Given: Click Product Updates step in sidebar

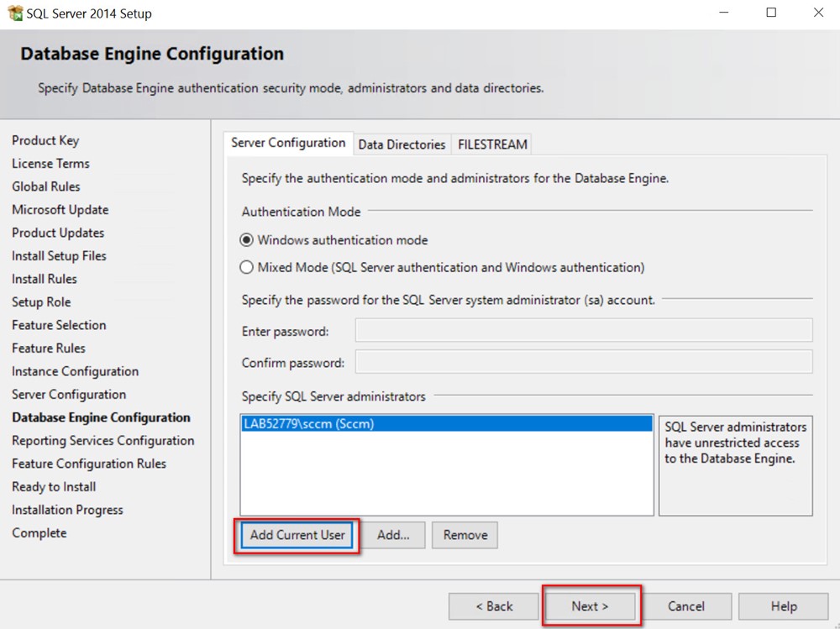Looking at the screenshot, I should coord(58,233).
